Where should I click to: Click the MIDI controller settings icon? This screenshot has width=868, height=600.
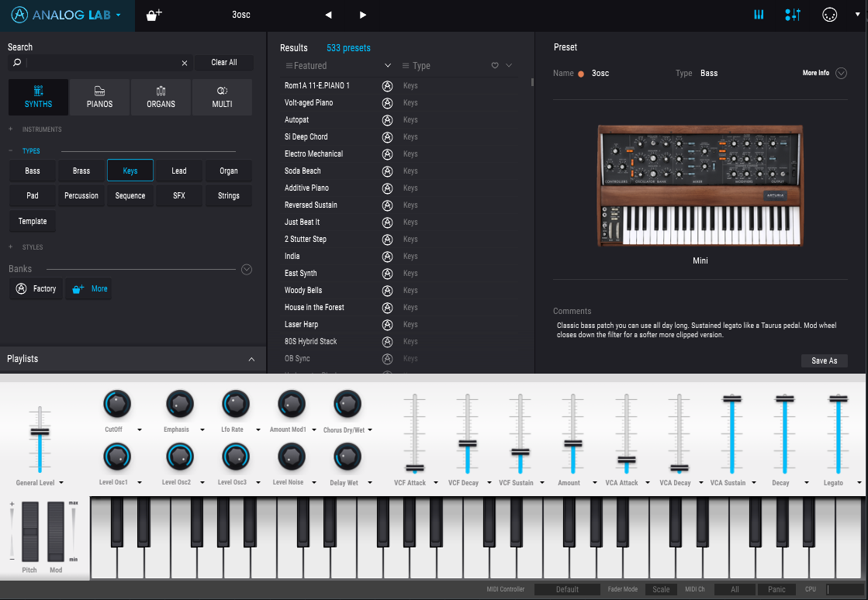point(792,15)
